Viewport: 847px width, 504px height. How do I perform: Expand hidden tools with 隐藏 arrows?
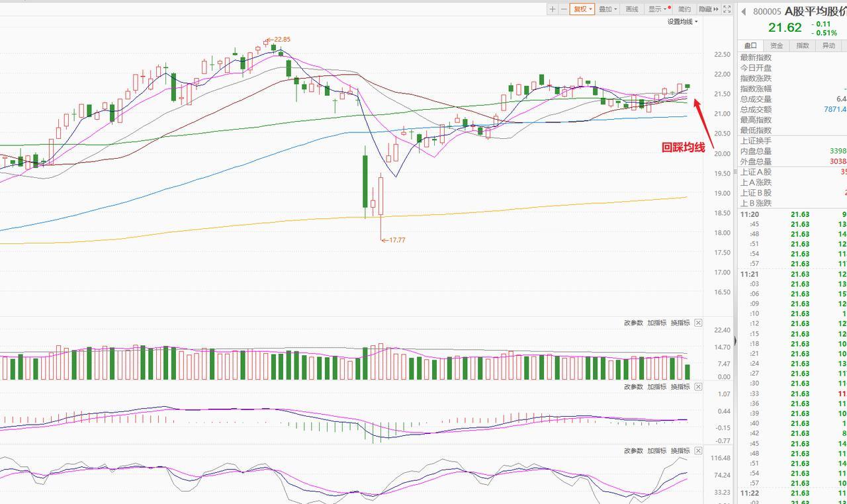[x=709, y=9]
